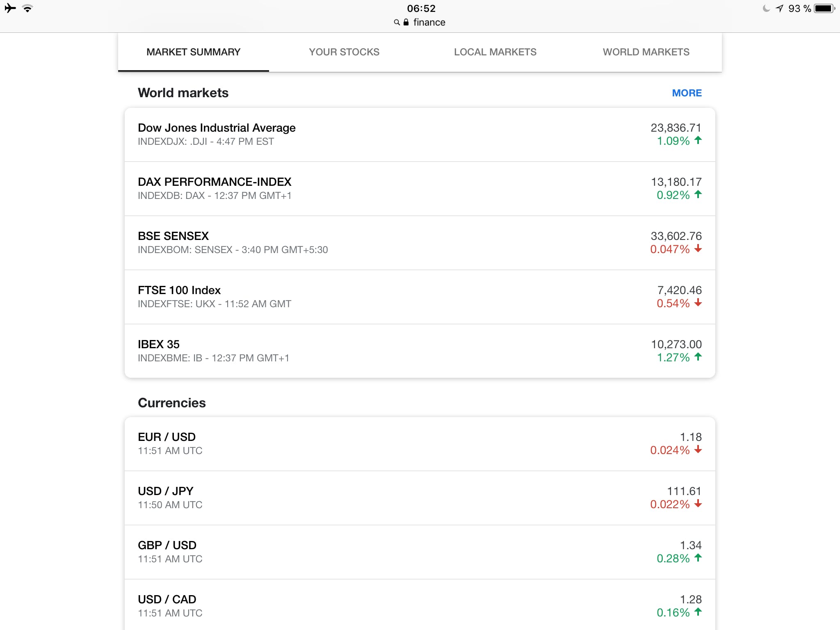Click the USD / JPY rate 111.61

click(x=684, y=491)
